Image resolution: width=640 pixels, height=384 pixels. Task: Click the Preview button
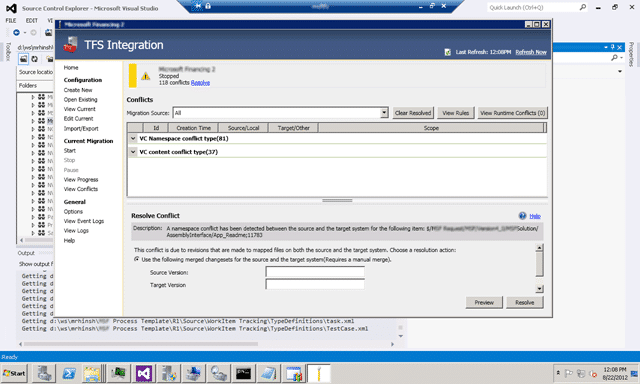[484, 302]
